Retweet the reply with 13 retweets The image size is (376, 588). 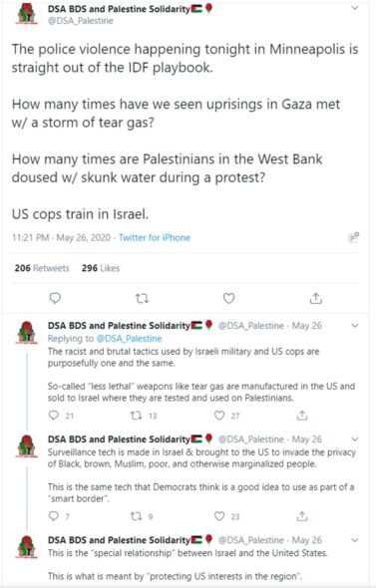[136, 416]
